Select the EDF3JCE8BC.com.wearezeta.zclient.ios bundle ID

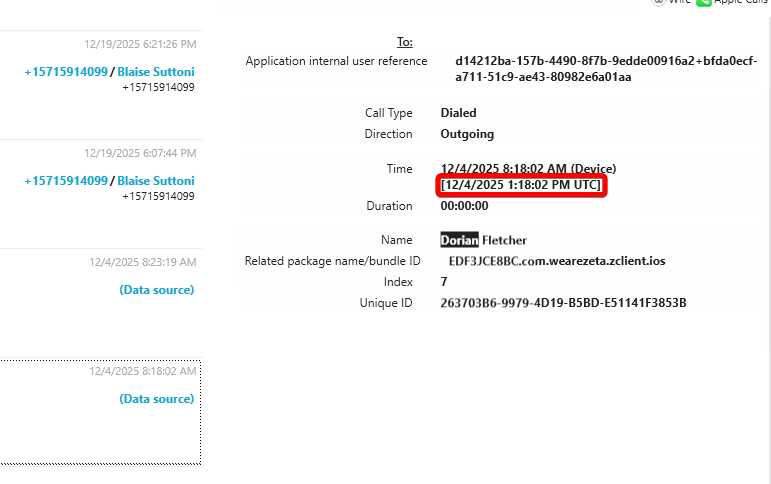tap(557, 261)
